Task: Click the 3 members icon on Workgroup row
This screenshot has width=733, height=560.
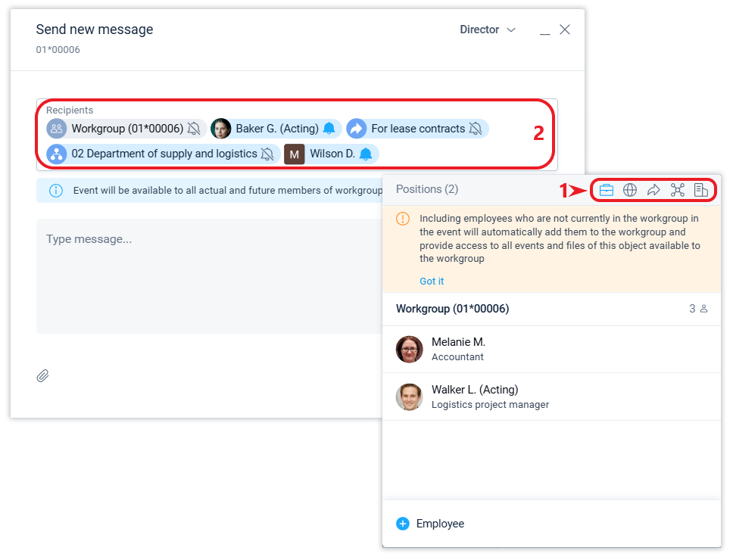Action: pos(698,309)
